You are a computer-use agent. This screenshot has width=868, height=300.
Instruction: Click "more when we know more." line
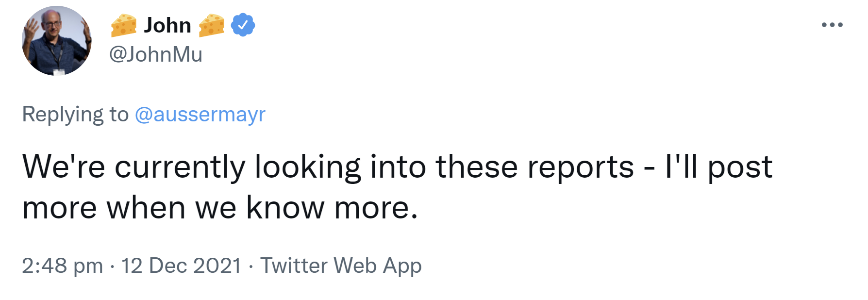220,208
